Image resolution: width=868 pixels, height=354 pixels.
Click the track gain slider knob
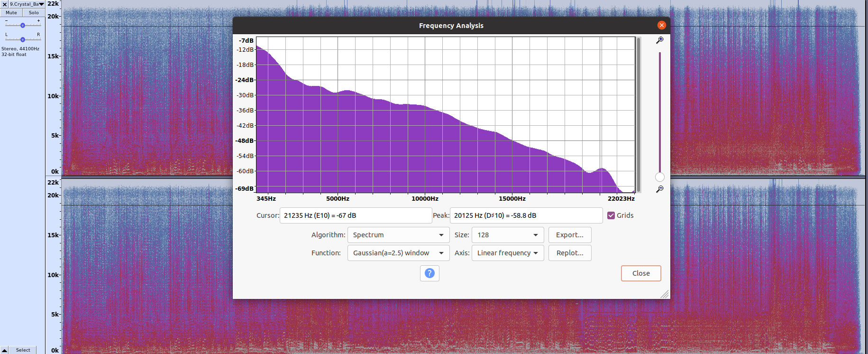22,26
